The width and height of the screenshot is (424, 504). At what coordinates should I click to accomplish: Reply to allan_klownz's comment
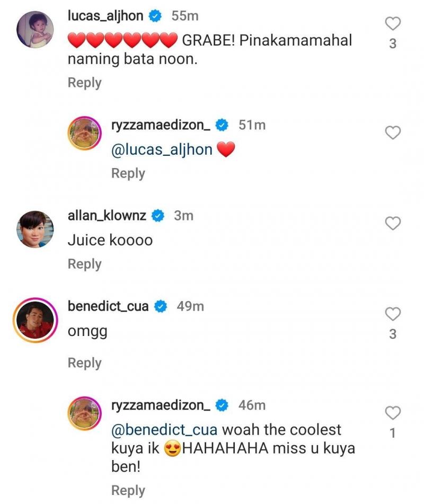(x=84, y=264)
